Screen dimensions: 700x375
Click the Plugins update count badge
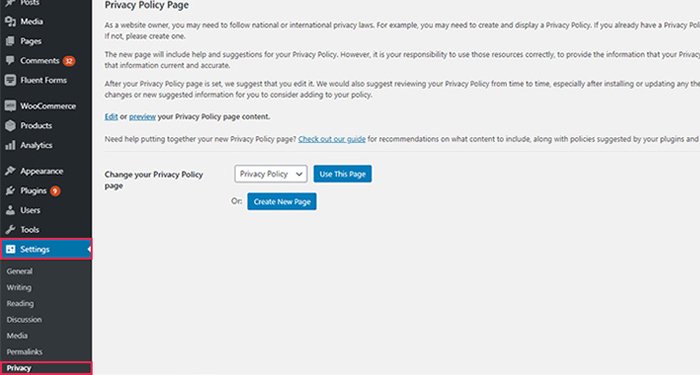pyautogui.click(x=55, y=191)
